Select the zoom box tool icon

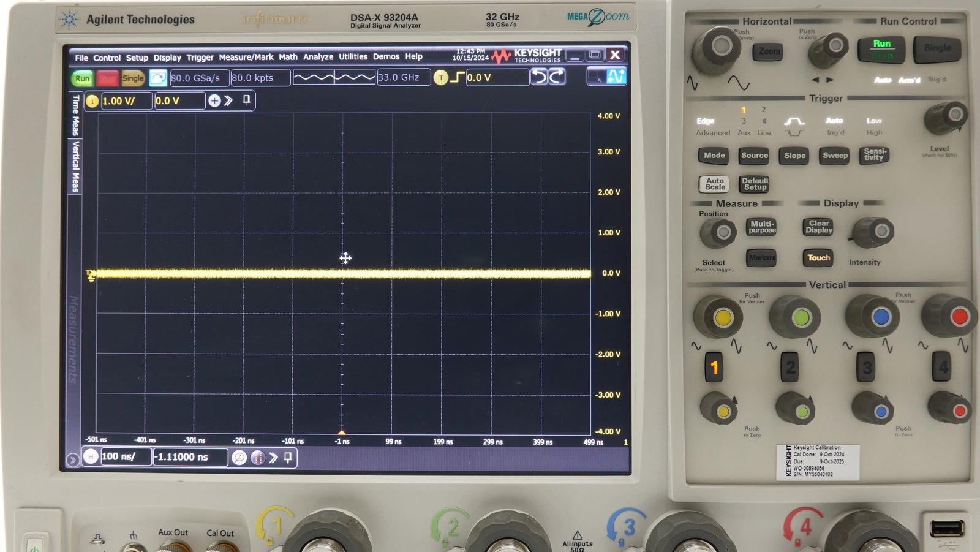(595, 76)
